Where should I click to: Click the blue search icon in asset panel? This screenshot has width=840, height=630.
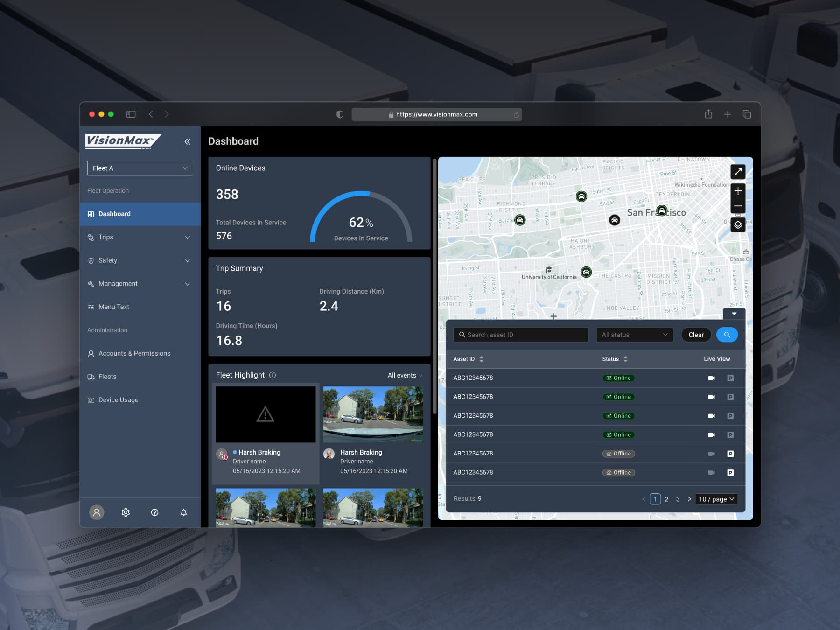pos(727,335)
